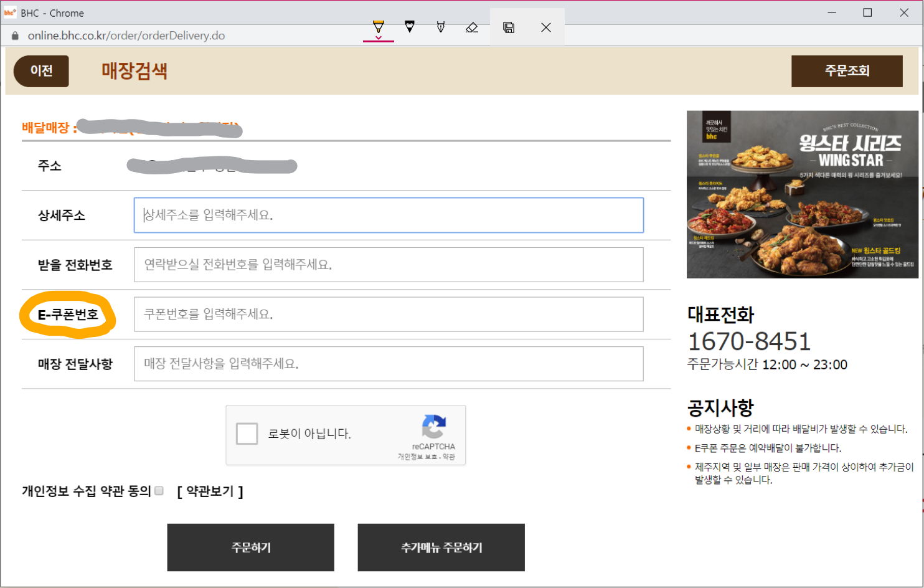Click the 제주지역 및 일부 매장 notice
This screenshot has height=588, width=924.
tap(804, 473)
